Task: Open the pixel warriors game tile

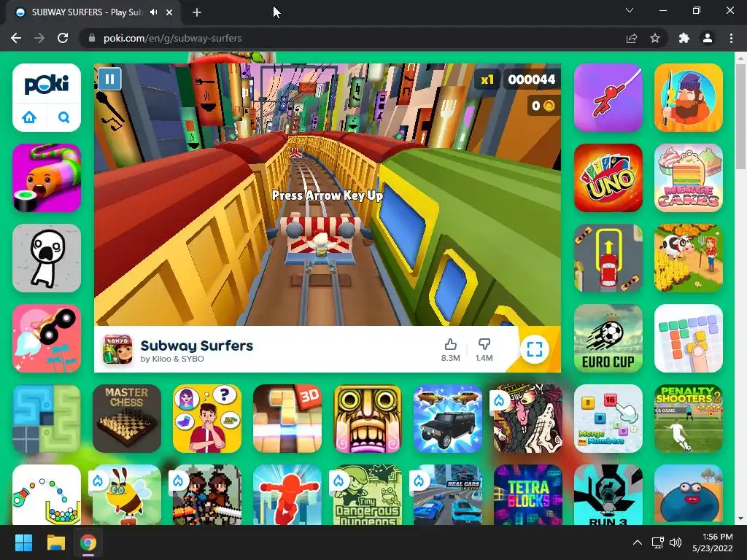Action: pyautogui.click(x=206, y=495)
